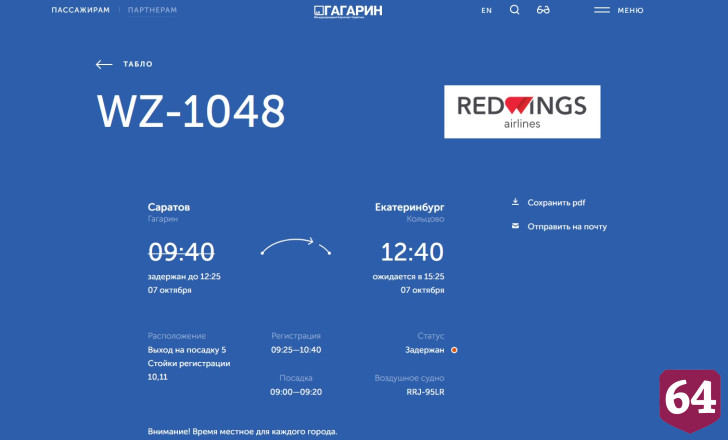Click arrival city Екатеринбург

pos(410,207)
